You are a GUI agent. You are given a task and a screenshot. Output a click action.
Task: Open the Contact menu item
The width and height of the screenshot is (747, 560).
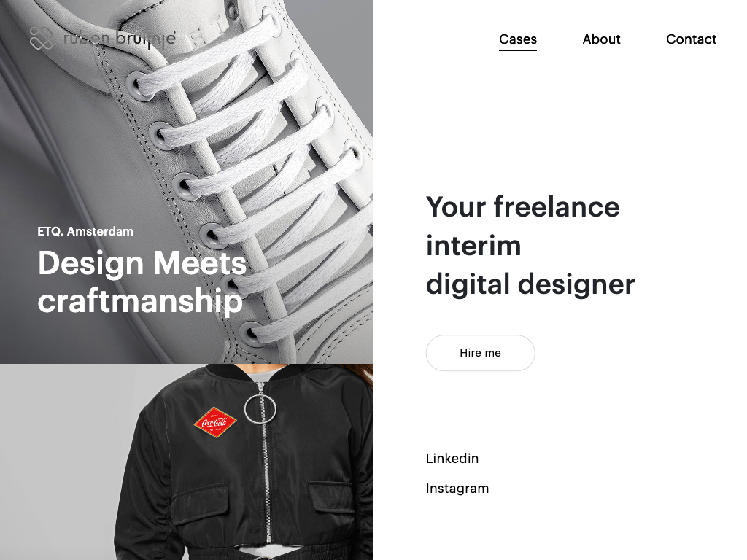pyautogui.click(x=691, y=39)
